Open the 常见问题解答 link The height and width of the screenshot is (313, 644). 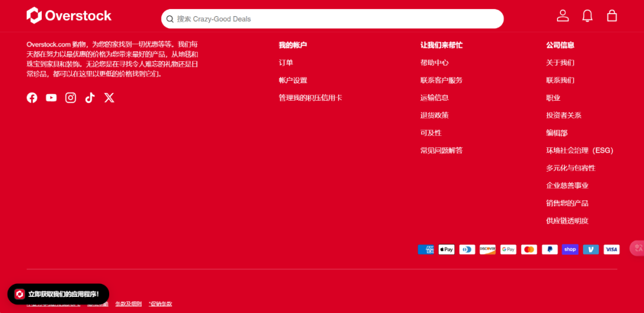tap(441, 151)
